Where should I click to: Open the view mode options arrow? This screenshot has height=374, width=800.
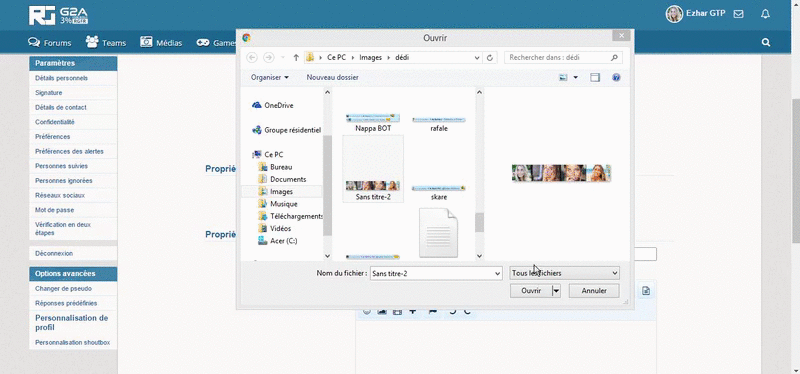coord(576,78)
